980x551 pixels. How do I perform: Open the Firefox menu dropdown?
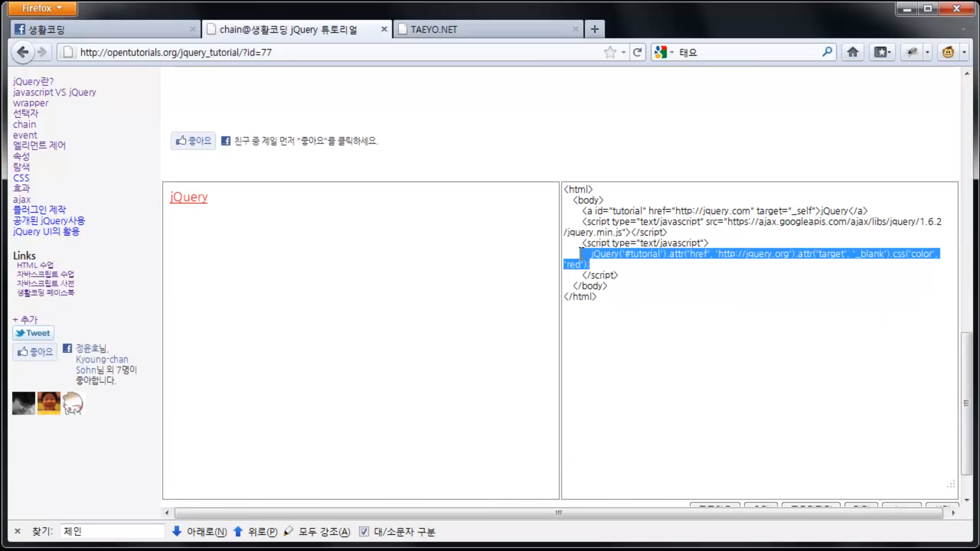[42, 8]
